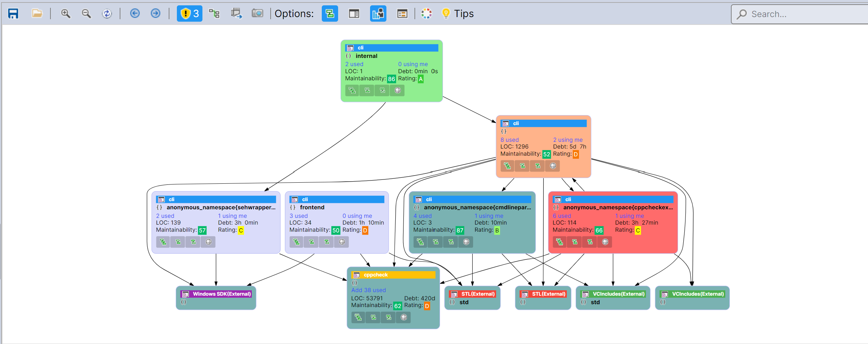Toggle the side panel view option
Screen dimensions: 868x344
click(353, 13)
